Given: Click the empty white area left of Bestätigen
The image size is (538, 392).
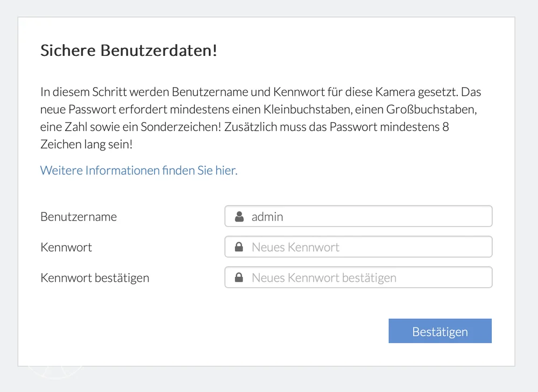Looking at the screenshot, I should [x=215, y=331].
